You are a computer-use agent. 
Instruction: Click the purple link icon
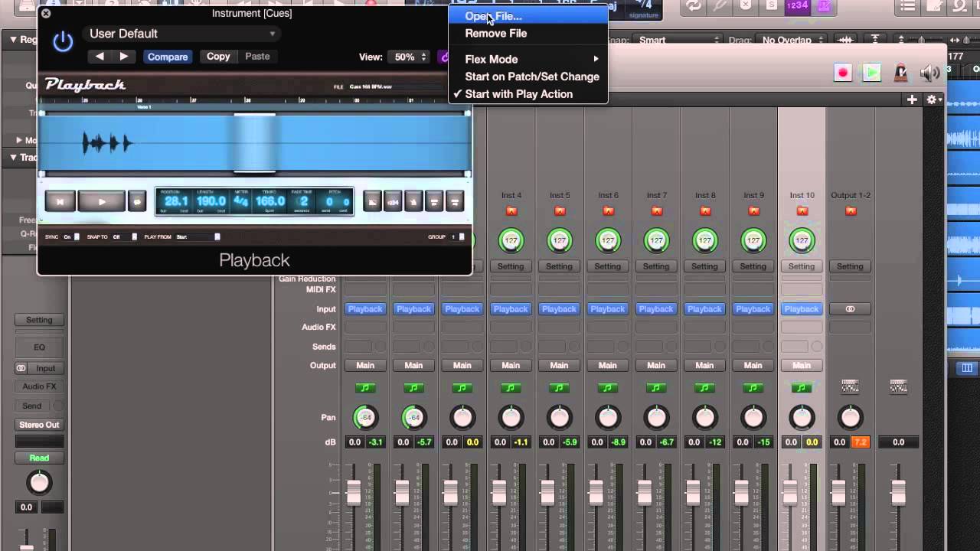click(x=444, y=57)
